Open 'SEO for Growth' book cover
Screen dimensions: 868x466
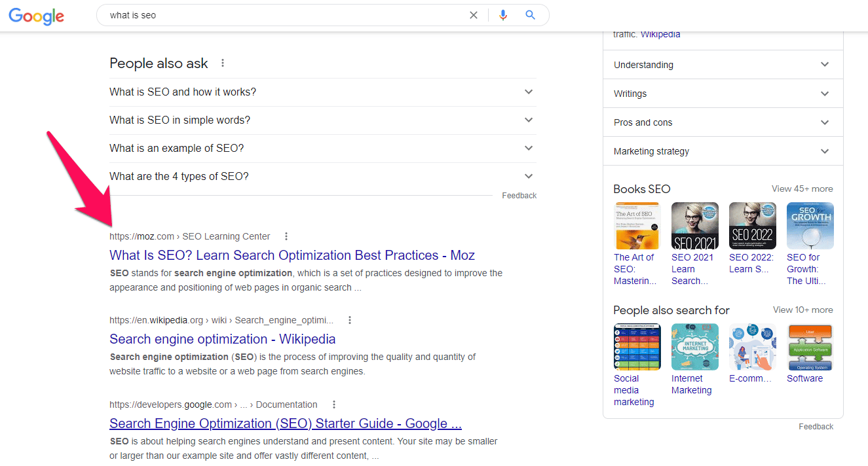coord(810,226)
